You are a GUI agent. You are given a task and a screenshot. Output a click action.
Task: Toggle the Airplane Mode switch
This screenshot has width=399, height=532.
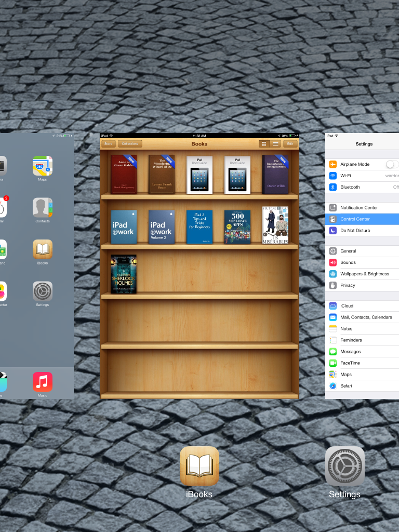coord(392,164)
